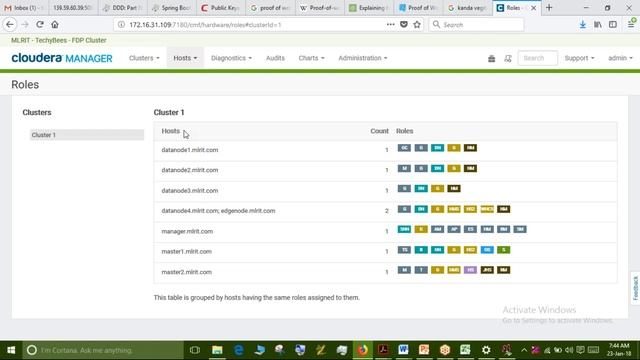640x360 pixels.
Task: Click the purple HS role badge for master2
Action: (x=470, y=270)
